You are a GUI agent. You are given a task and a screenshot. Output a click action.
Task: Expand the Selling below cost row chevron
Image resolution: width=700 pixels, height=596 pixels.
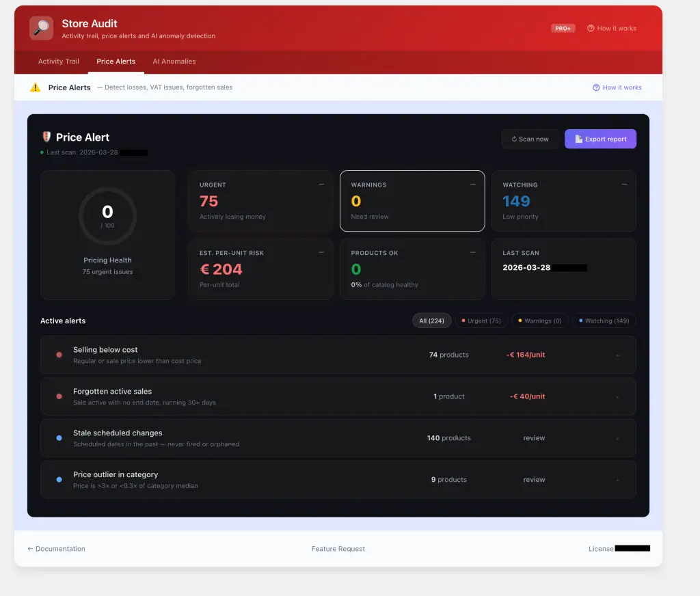[x=617, y=355]
